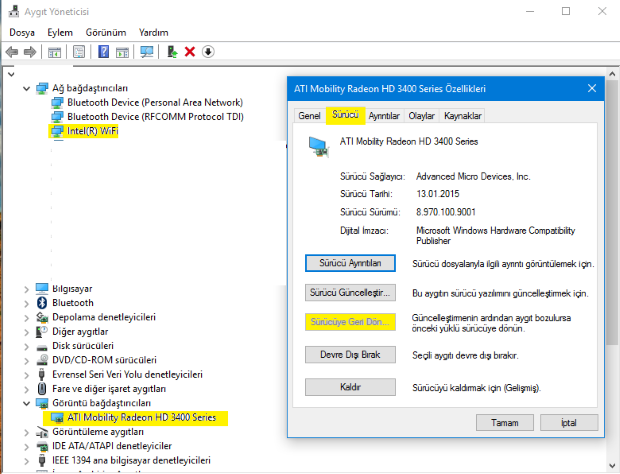
Task: Click the Device Manager title bar app icon
Action: (x=13, y=11)
